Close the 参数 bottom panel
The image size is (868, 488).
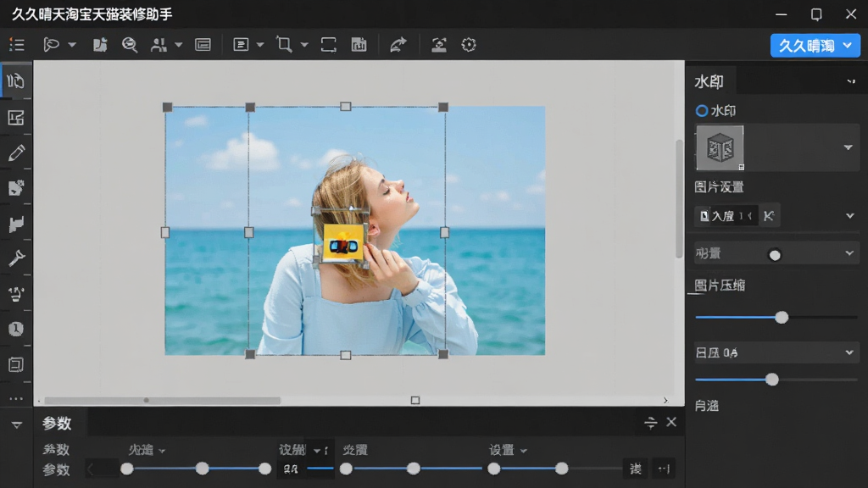tap(671, 422)
